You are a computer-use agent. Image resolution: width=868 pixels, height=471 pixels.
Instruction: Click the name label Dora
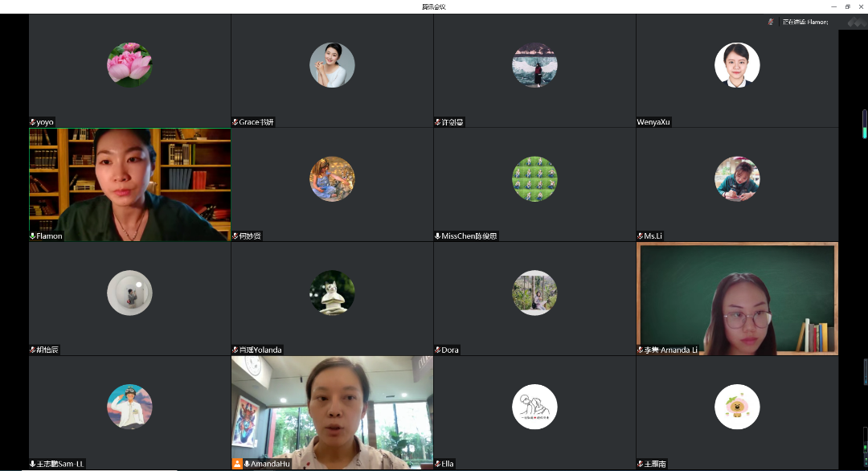(x=450, y=350)
